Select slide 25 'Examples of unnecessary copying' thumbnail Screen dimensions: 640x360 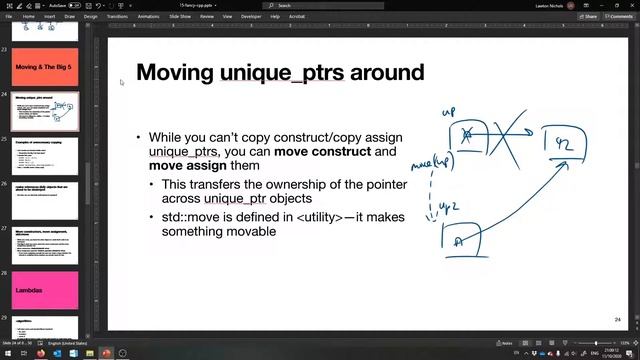tap(45, 156)
